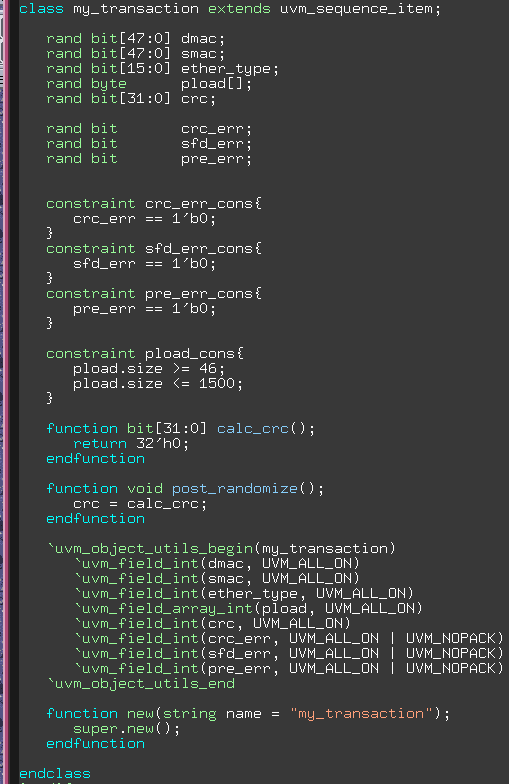Image resolution: width=509 pixels, height=784 pixels.
Task: Click the calc_crc function name
Action: [252, 428]
